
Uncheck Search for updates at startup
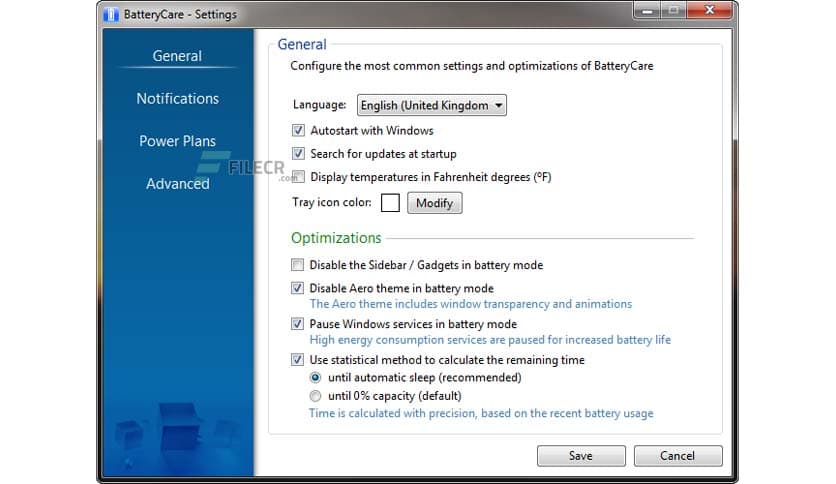298,154
